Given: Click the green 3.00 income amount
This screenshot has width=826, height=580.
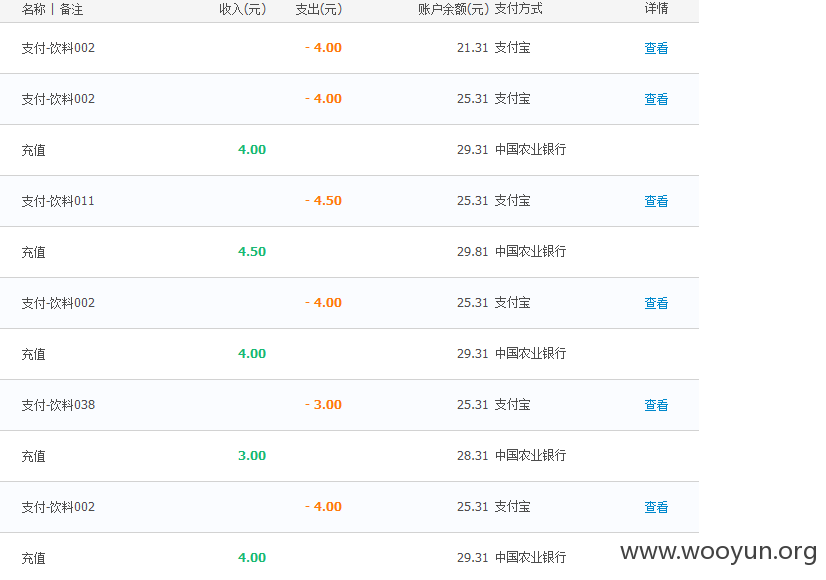Looking at the screenshot, I should pyautogui.click(x=252, y=455).
